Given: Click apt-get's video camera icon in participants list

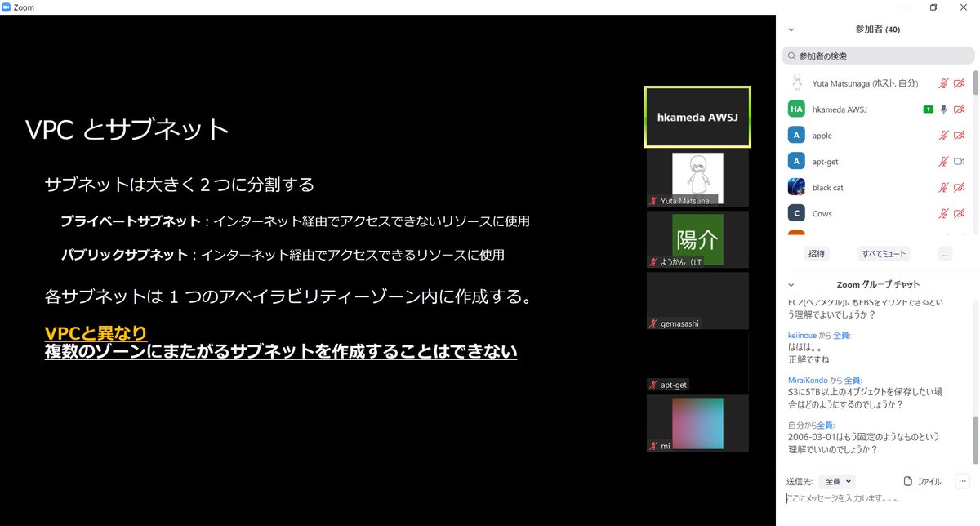Looking at the screenshot, I should (960, 162).
